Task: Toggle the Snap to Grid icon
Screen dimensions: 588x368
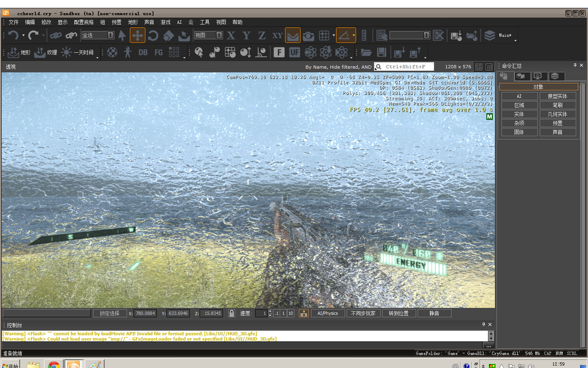Action: [x=324, y=35]
